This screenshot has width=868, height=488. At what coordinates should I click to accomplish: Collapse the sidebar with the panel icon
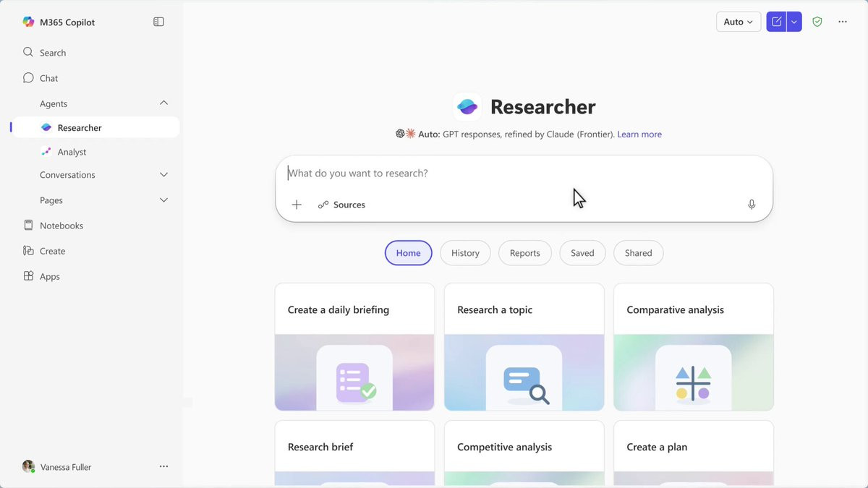(x=159, y=22)
